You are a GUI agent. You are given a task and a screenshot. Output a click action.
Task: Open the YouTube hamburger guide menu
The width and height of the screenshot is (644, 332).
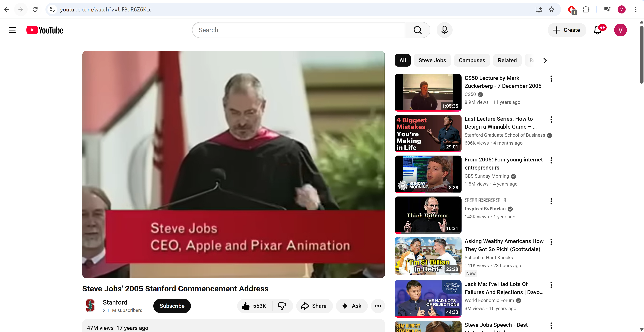coord(12,30)
